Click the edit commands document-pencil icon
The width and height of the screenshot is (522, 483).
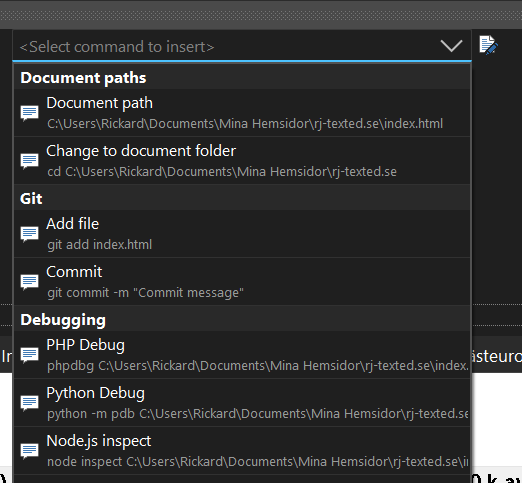tap(488, 45)
